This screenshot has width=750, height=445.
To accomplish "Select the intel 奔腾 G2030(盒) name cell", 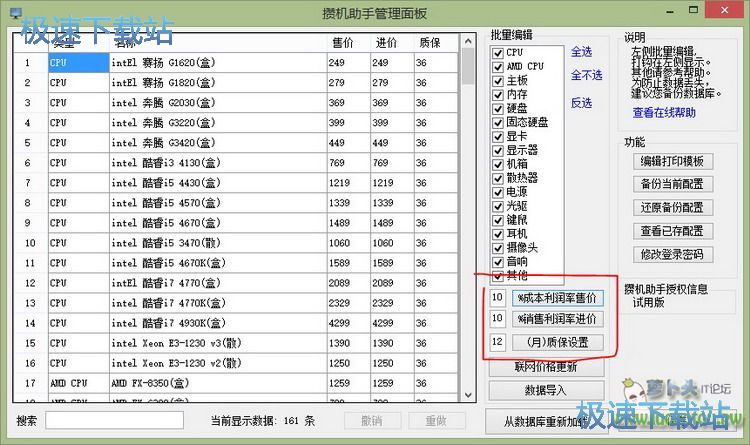I will pyautogui.click(x=218, y=103).
